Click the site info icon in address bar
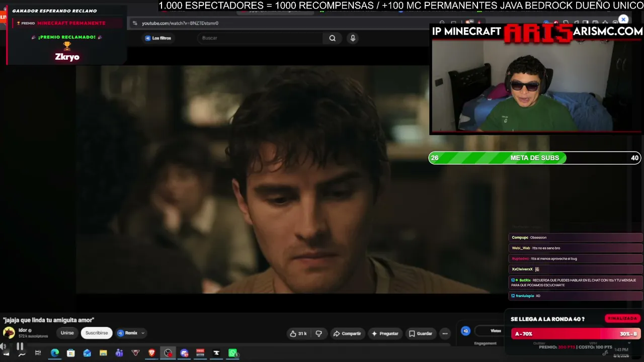This screenshot has width=644, height=362. click(x=135, y=23)
